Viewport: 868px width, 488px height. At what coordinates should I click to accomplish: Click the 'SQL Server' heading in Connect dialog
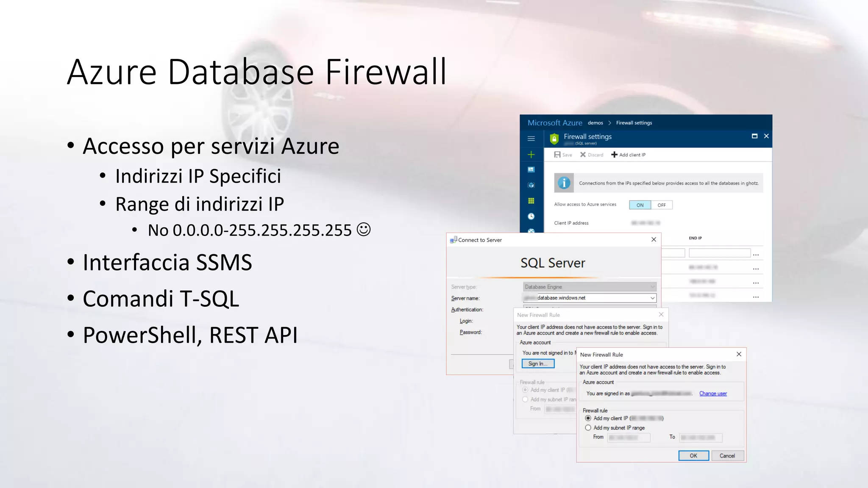553,263
